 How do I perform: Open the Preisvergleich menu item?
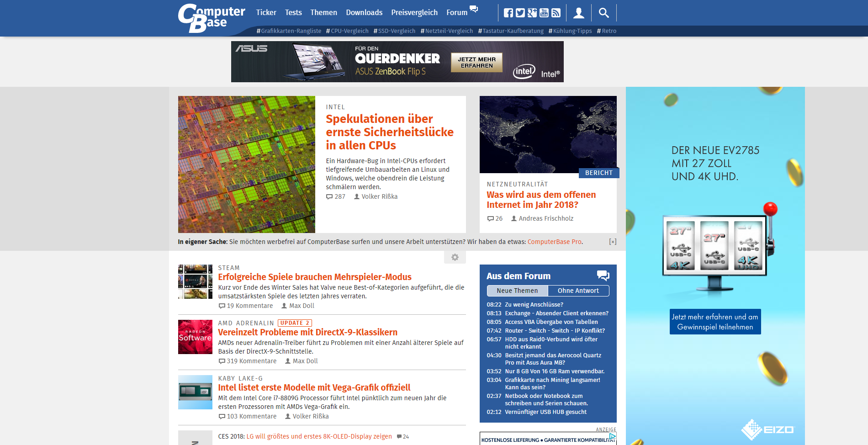point(414,12)
